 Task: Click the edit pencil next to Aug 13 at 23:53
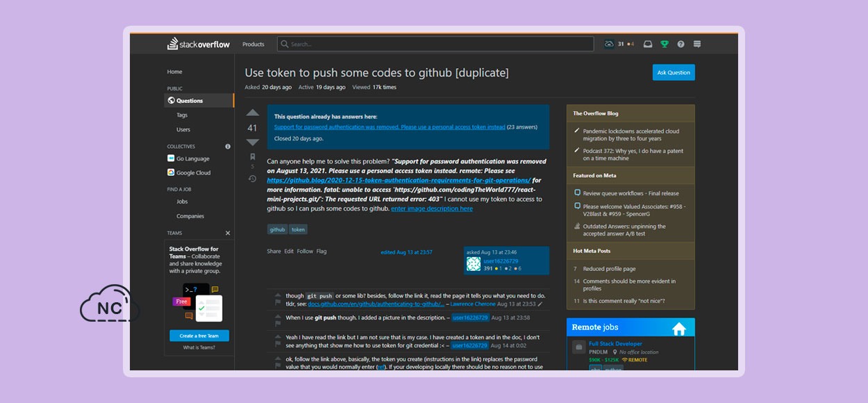[x=540, y=304]
